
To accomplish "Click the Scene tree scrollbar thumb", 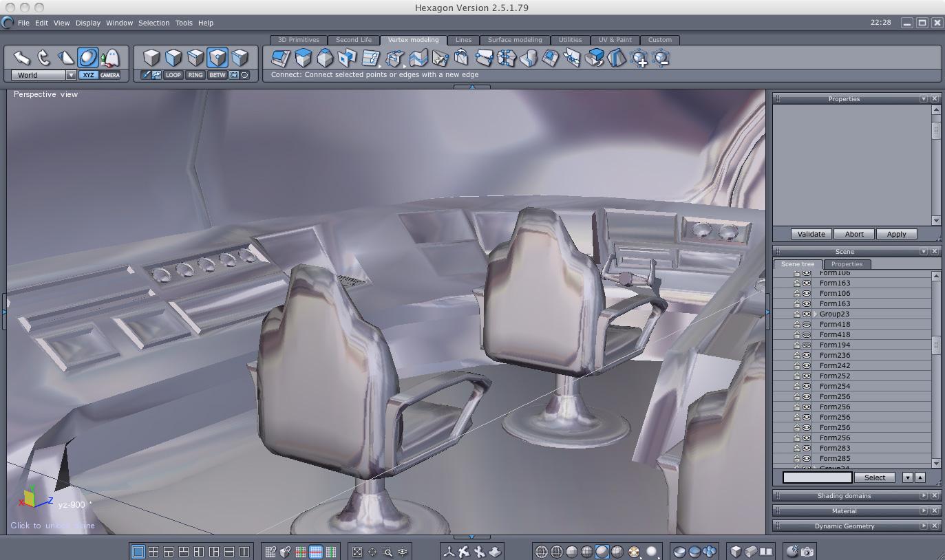I will coord(936,345).
